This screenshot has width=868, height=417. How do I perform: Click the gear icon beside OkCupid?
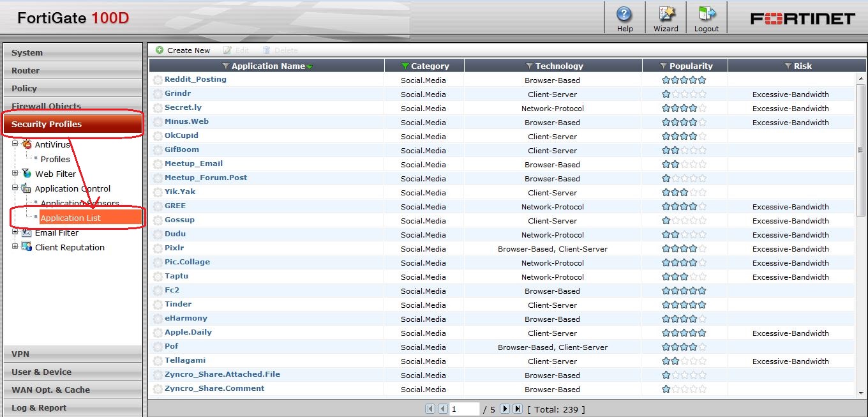coord(158,136)
